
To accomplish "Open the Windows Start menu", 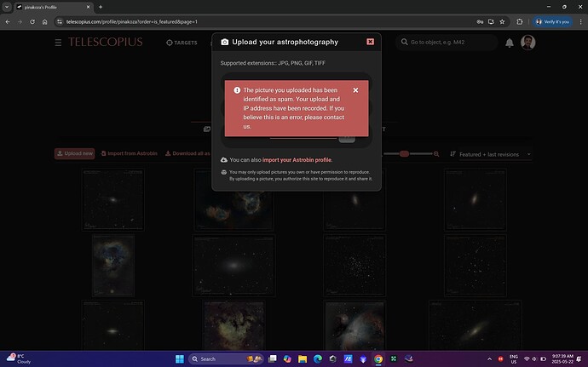I will coord(180,359).
